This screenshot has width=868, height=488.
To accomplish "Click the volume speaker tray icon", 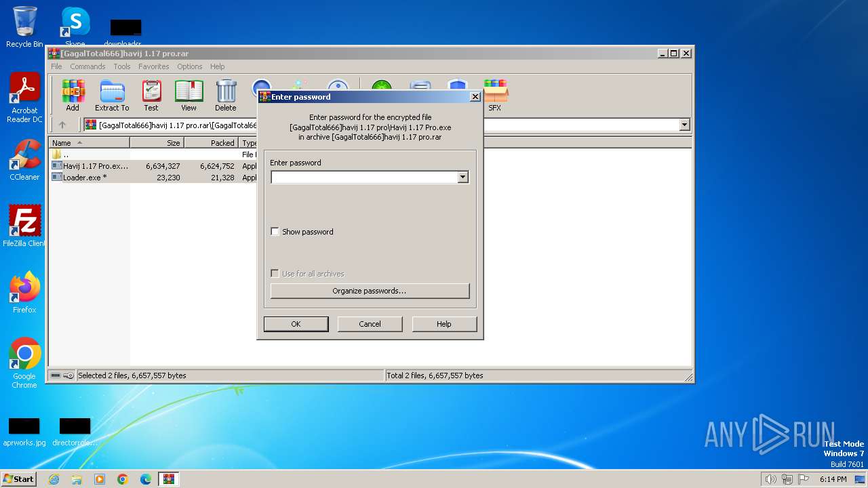I will pyautogui.click(x=770, y=479).
